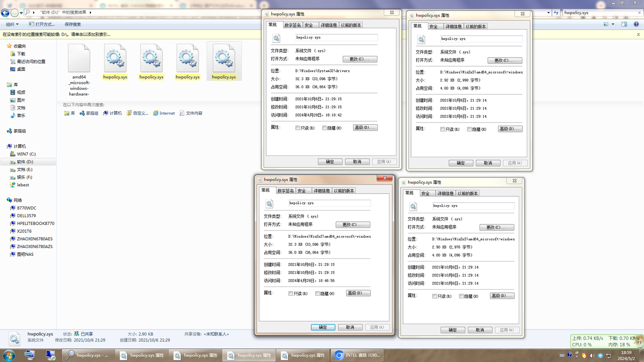644x362 pixels.
Task: Open the 组织 dropdown menu
Action: coord(11,24)
